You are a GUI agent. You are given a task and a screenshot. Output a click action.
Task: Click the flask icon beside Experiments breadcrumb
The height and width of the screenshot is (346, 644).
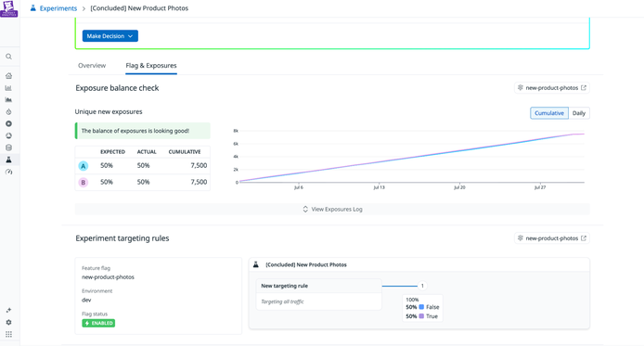coord(33,7)
